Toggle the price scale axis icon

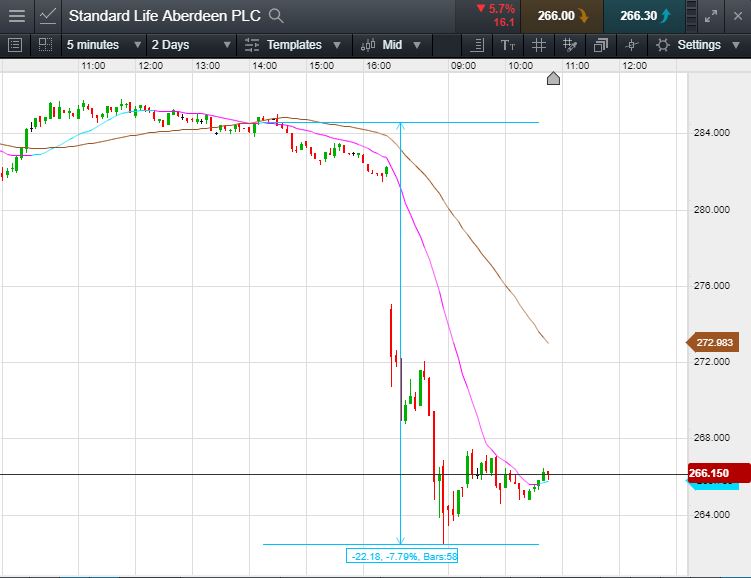pyautogui.click(x=477, y=45)
